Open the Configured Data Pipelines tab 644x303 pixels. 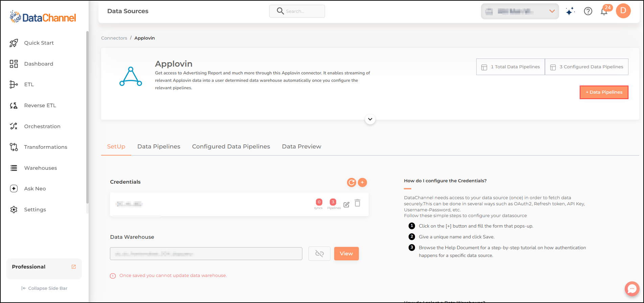(x=231, y=147)
